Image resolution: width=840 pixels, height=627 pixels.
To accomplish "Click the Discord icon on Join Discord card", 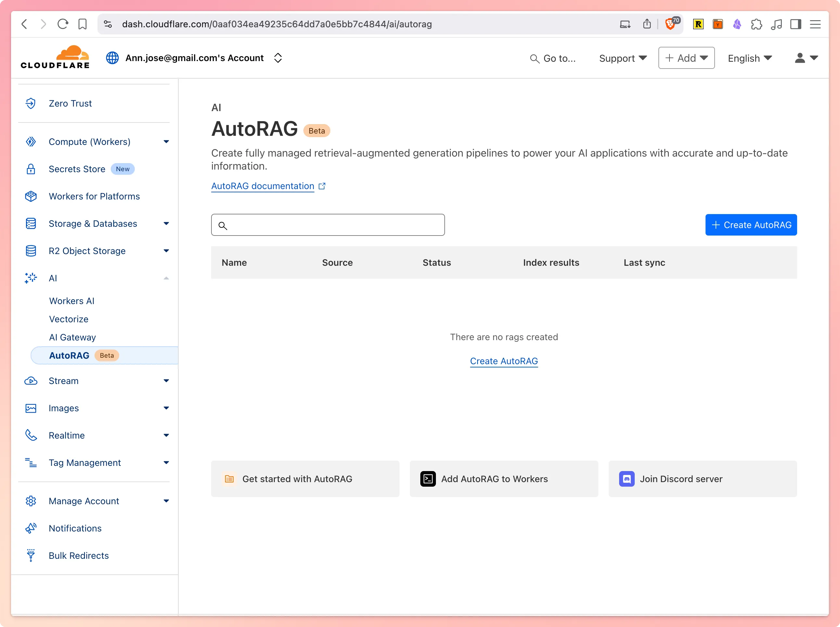I will pos(626,479).
